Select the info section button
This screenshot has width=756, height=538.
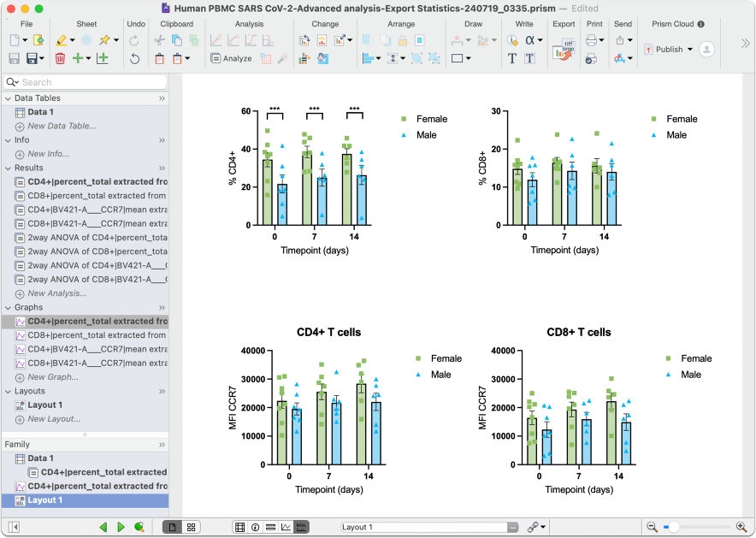pos(255,527)
